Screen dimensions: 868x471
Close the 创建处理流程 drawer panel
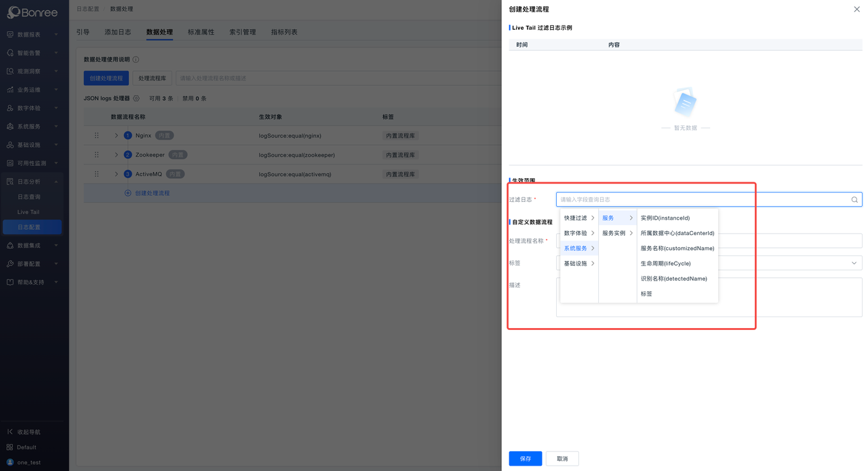(x=856, y=9)
